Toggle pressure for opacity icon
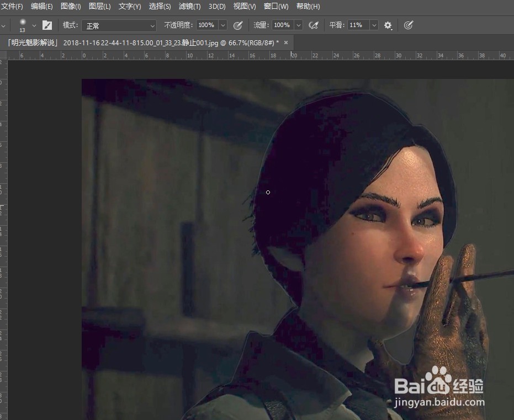This screenshot has height=420, width=514. (237, 25)
